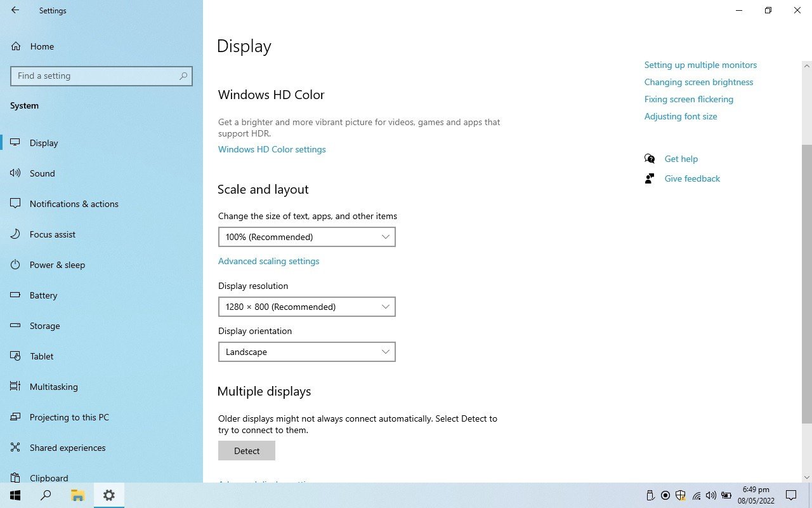The width and height of the screenshot is (812, 508).
Task: Open File Explorer from the taskbar
Action: (x=77, y=495)
